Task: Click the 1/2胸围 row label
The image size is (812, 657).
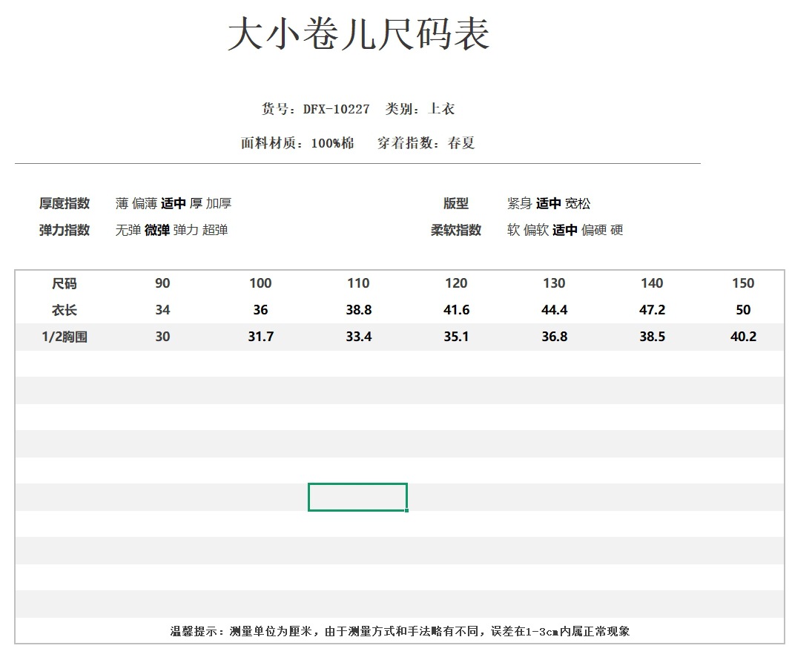Action: [x=65, y=337]
